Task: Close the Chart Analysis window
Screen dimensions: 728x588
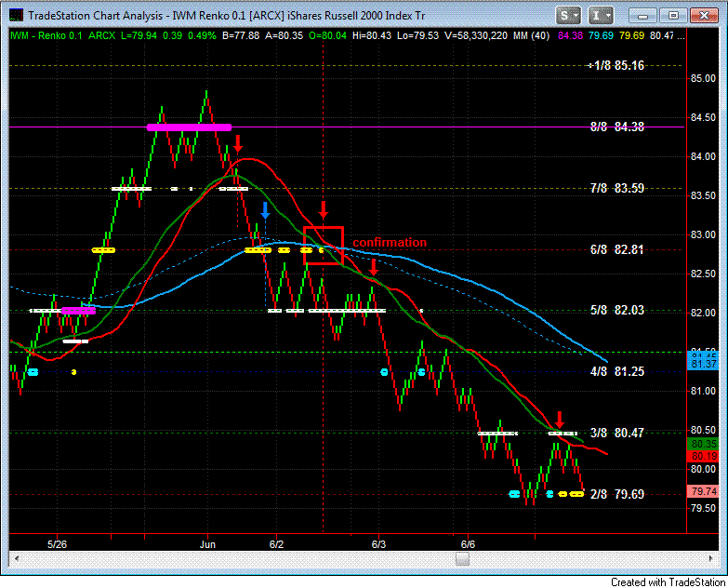Action: click(704, 15)
